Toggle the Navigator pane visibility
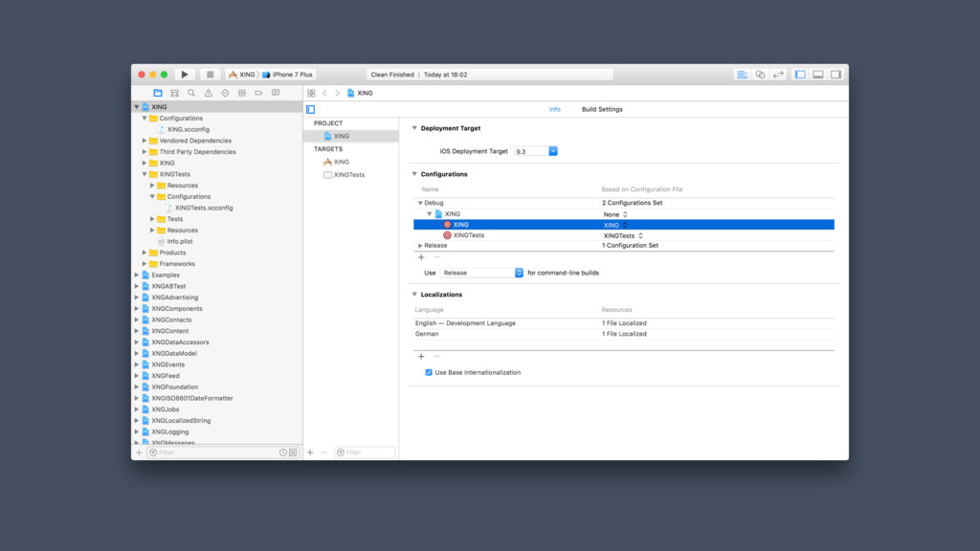This screenshot has height=551, width=980. coord(800,75)
